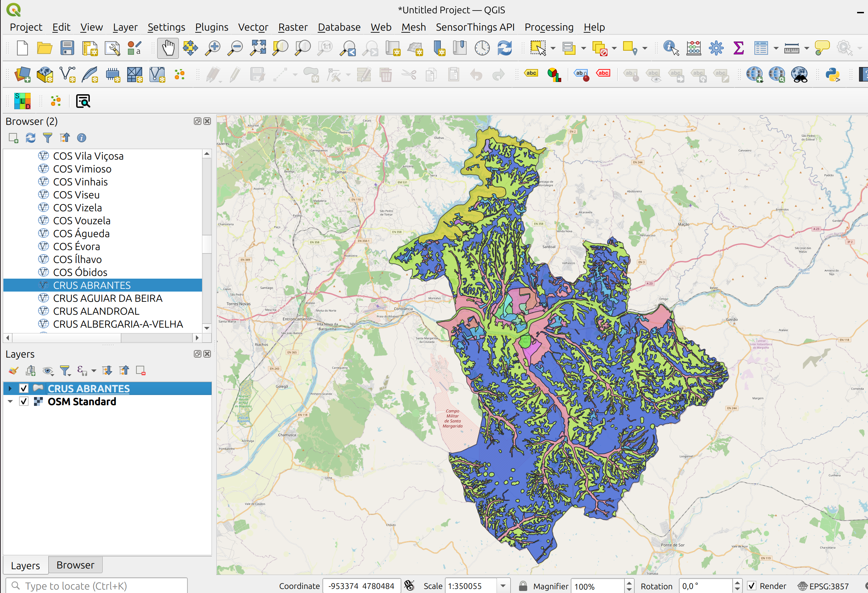This screenshot has height=593, width=868.
Task: Click the Rotation spin box down arrow
Action: coord(737,589)
